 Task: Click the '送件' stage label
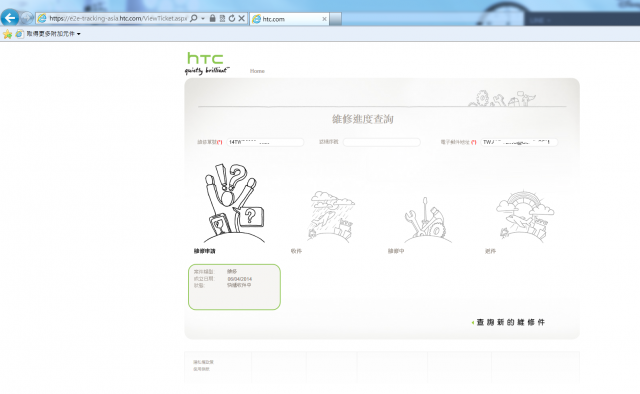click(x=490, y=251)
